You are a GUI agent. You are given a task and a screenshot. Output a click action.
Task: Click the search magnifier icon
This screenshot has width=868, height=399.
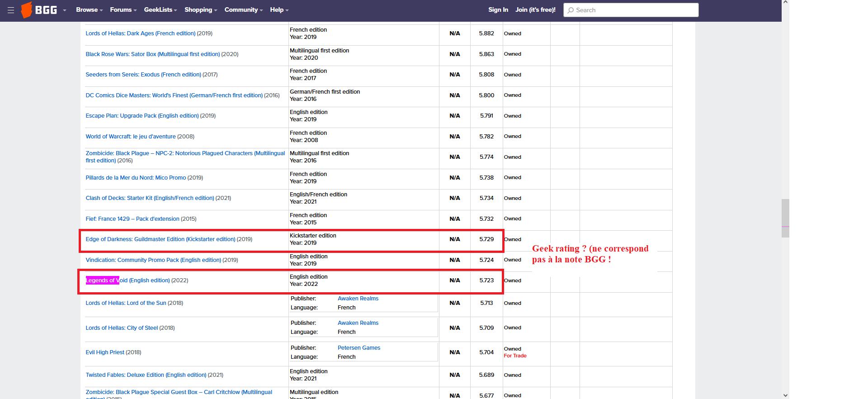tap(571, 10)
